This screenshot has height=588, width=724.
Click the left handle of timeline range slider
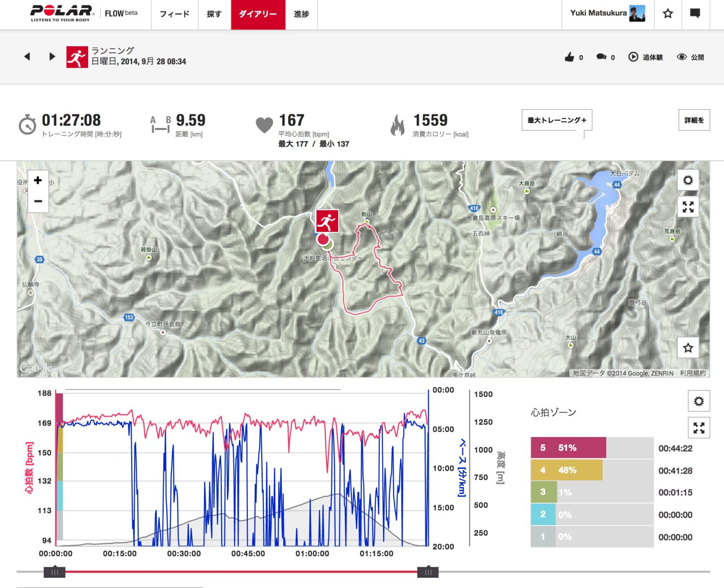click(x=54, y=572)
